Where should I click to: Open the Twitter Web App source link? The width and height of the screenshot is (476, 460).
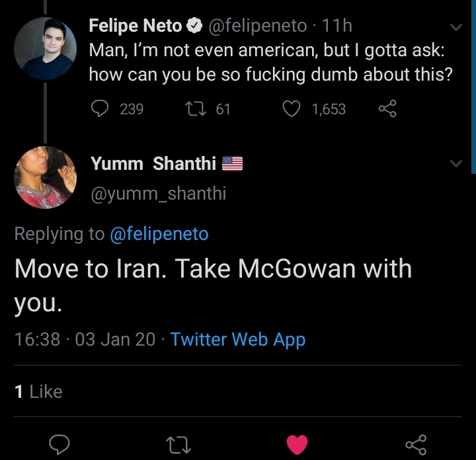tap(238, 340)
